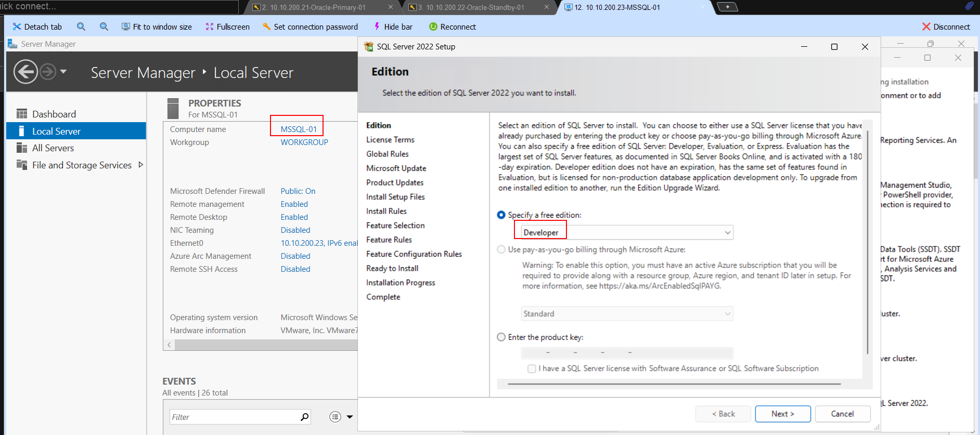Image resolution: width=980 pixels, height=435 pixels.
Task: Click Next in SQL Server Setup
Action: tap(783, 414)
